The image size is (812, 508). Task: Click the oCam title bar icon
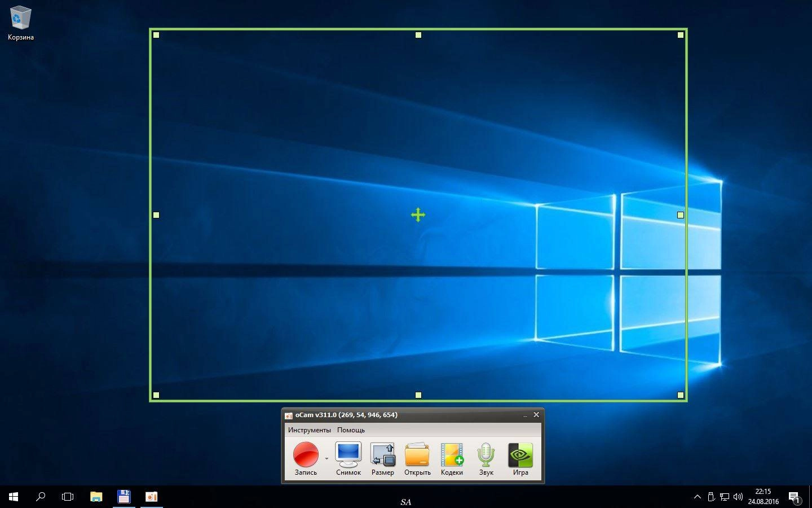coord(289,415)
